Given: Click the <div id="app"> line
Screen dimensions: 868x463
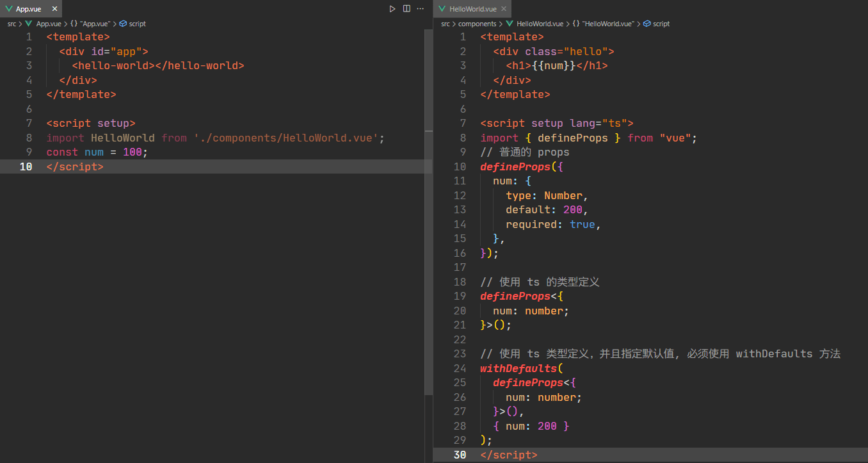Looking at the screenshot, I should pos(104,51).
